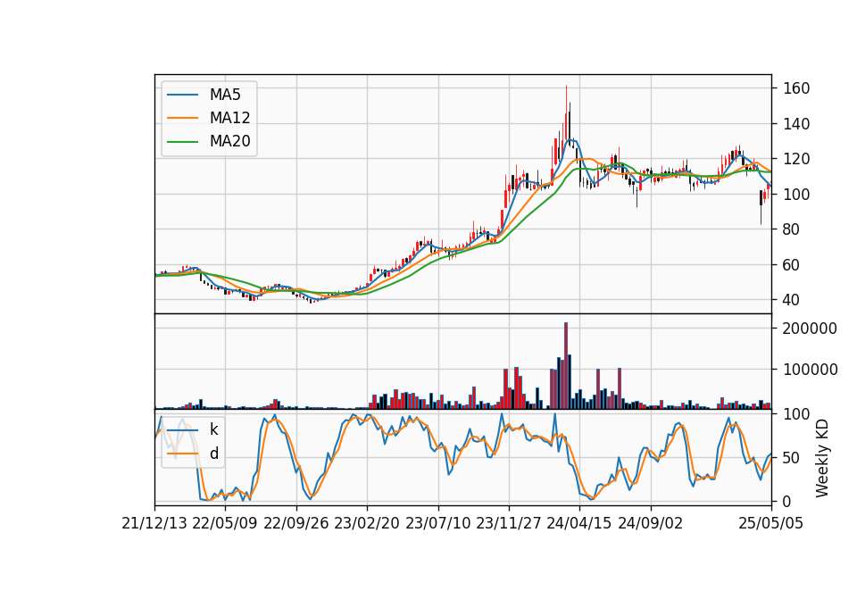Click the green MA20 legend line sample
The height and width of the screenshot is (616, 857).
point(182,142)
